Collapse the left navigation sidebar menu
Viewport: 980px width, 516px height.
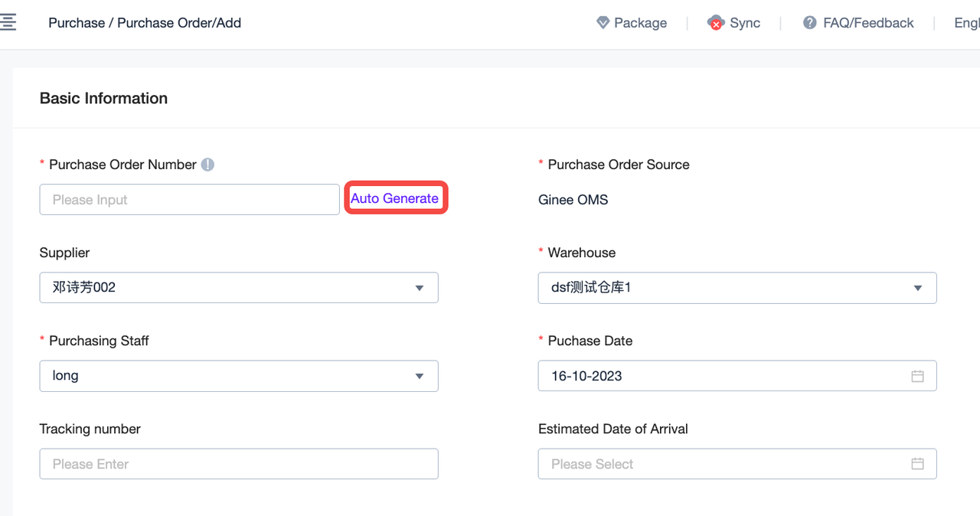point(9,21)
